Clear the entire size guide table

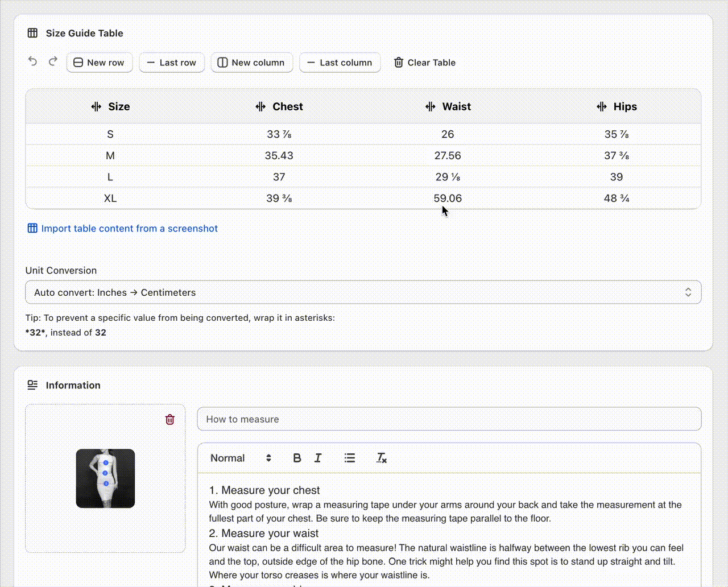coord(424,63)
